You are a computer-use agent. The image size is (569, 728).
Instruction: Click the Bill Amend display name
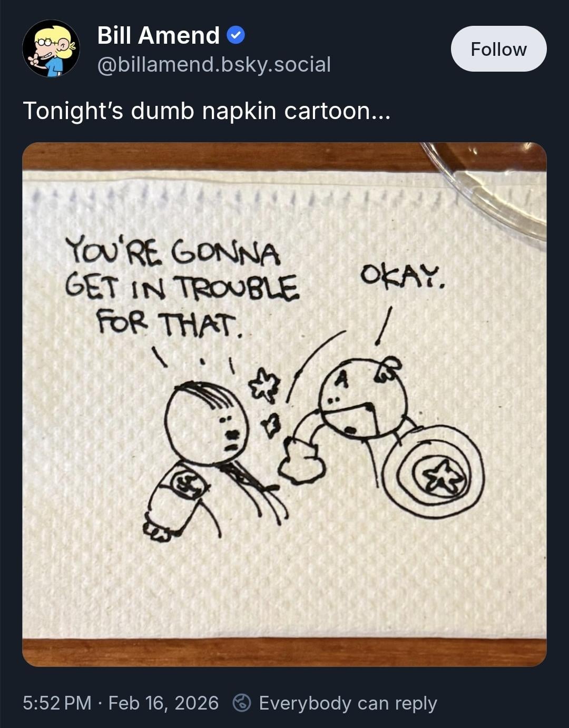tap(158, 35)
